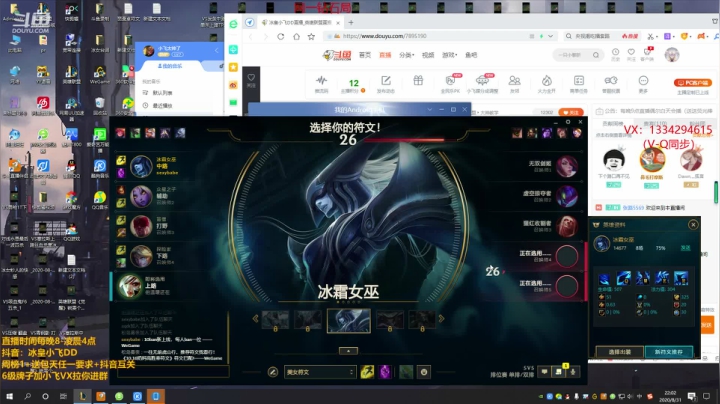Viewport: 720px width, 404px height.
Task: Click the champion select chat input box
Action: (x=173, y=371)
